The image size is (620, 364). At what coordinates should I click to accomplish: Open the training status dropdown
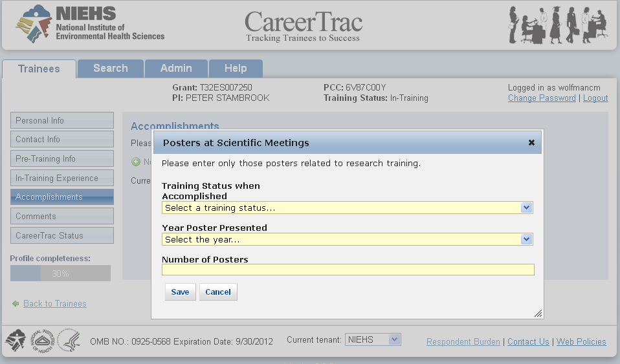[x=347, y=208]
